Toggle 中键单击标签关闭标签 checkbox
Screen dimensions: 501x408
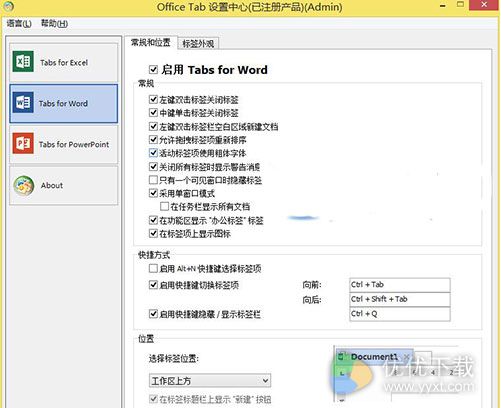point(153,112)
